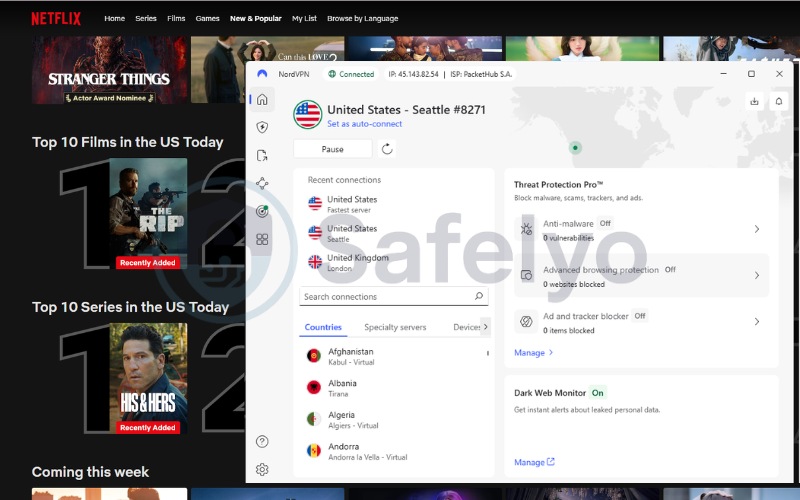Open the notifications bell icon in NordVPN
Viewport: 800px width, 500px height.
point(779,101)
